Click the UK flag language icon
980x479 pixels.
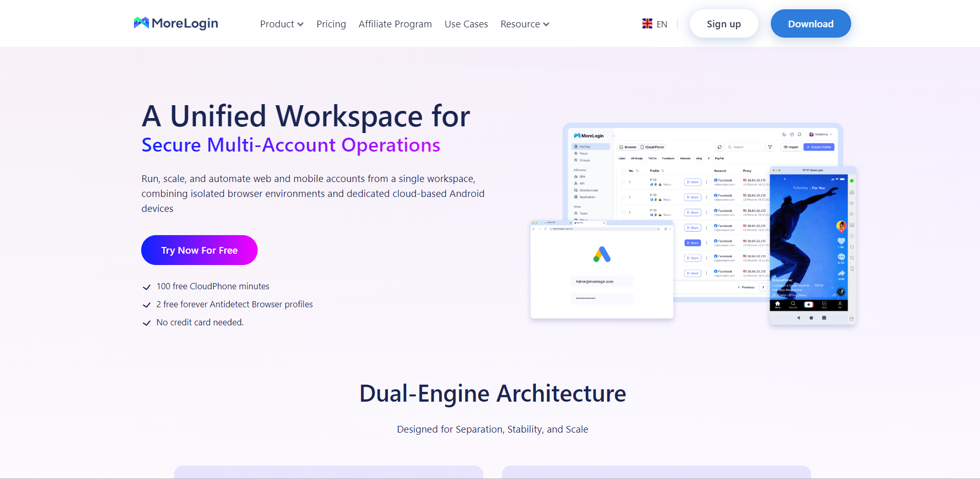(x=647, y=24)
